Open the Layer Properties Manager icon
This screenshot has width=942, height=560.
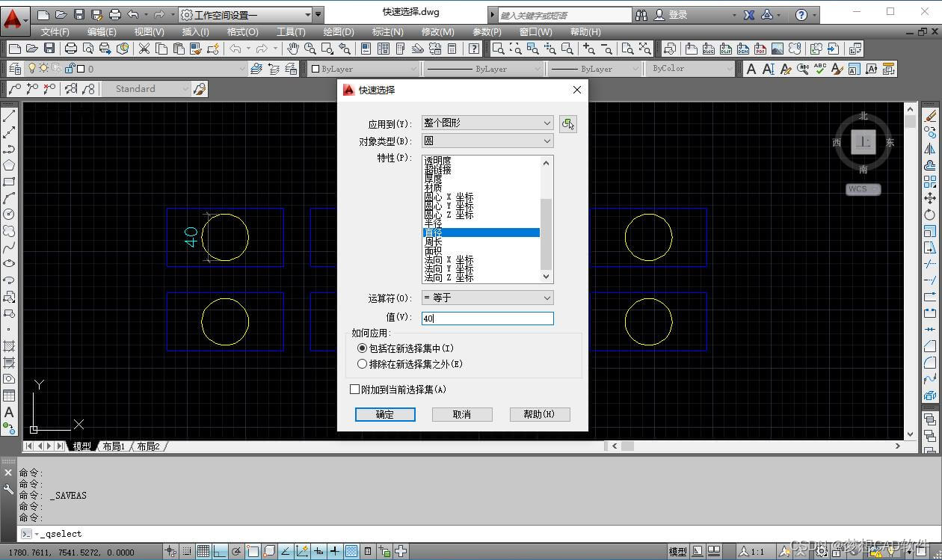(15, 68)
